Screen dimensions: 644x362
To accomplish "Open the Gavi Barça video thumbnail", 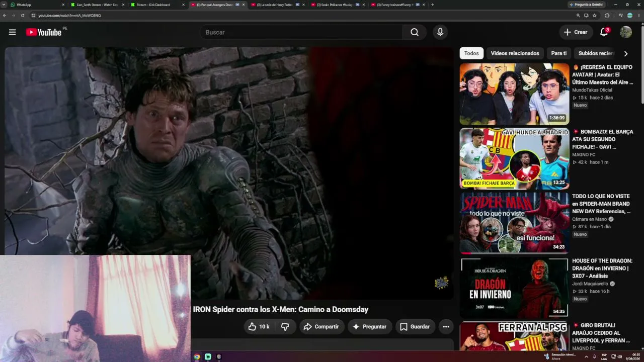I will [x=514, y=159].
